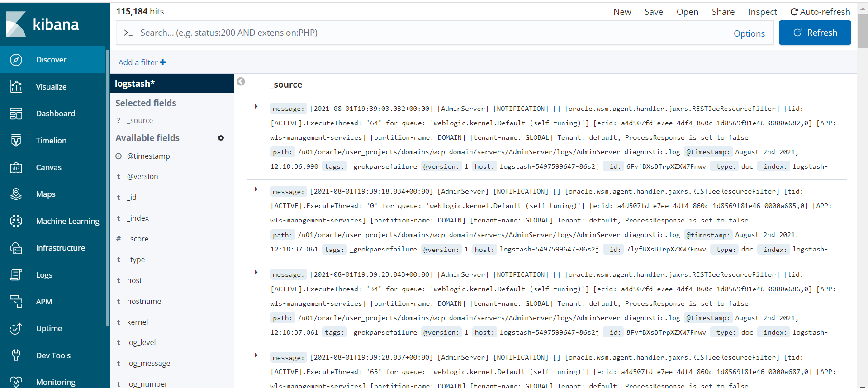868x388 pixels.
Task: Select the _index field
Action: click(x=138, y=218)
